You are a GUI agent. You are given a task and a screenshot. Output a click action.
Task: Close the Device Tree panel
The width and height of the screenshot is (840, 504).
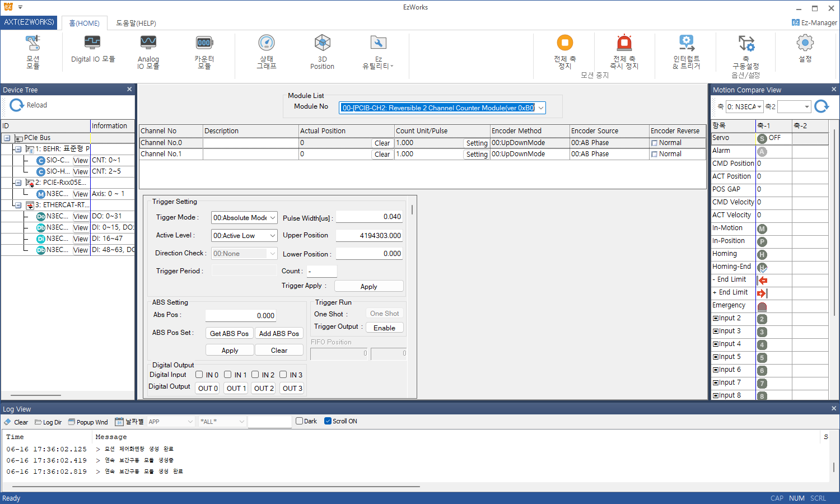(x=129, y=90)
